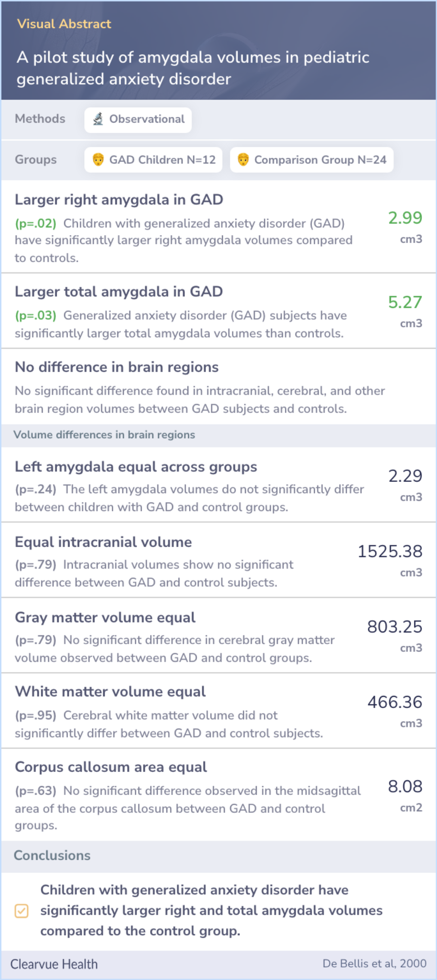Open the Clearvue Health footer link
Viewport: 437px width, 980px height.
tap(54, 964)
